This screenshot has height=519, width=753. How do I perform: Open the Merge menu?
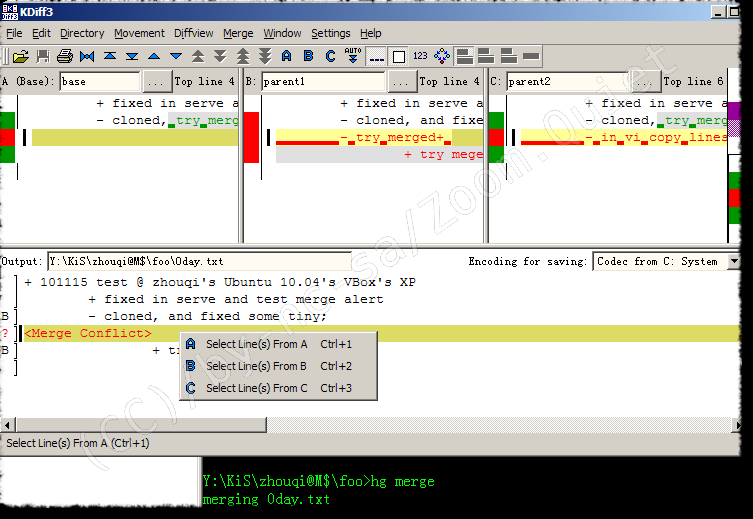(x=238, y=33)
